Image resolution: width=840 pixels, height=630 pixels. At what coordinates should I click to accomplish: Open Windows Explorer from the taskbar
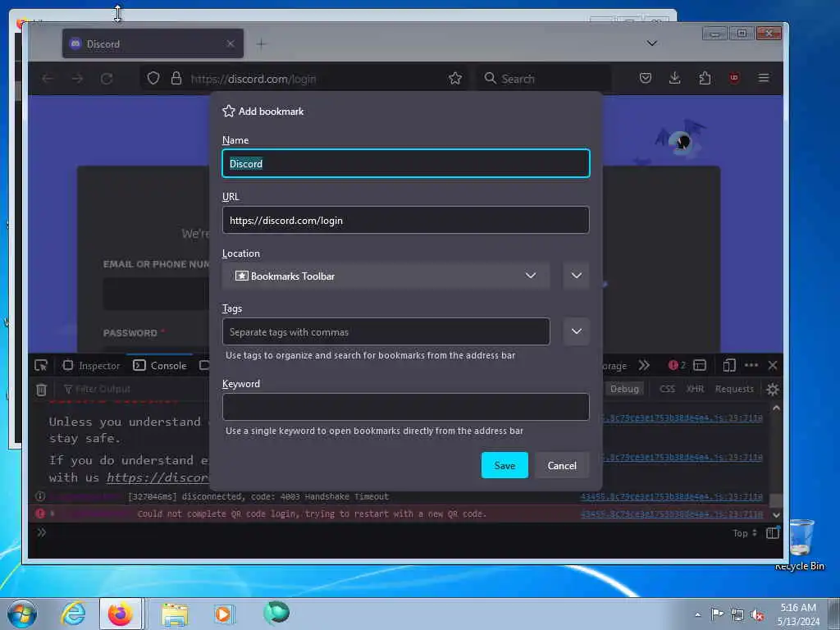(x=175, y=614)
